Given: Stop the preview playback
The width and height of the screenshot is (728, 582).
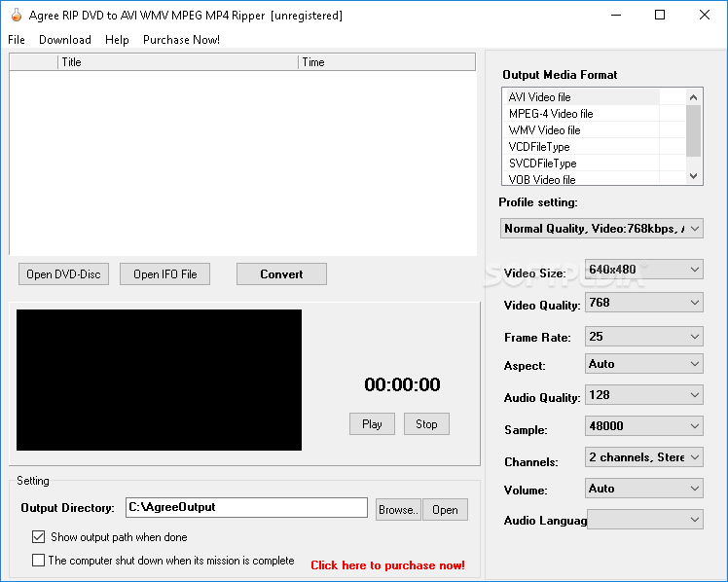Looking at the screenshot, I should pos(426,424).
